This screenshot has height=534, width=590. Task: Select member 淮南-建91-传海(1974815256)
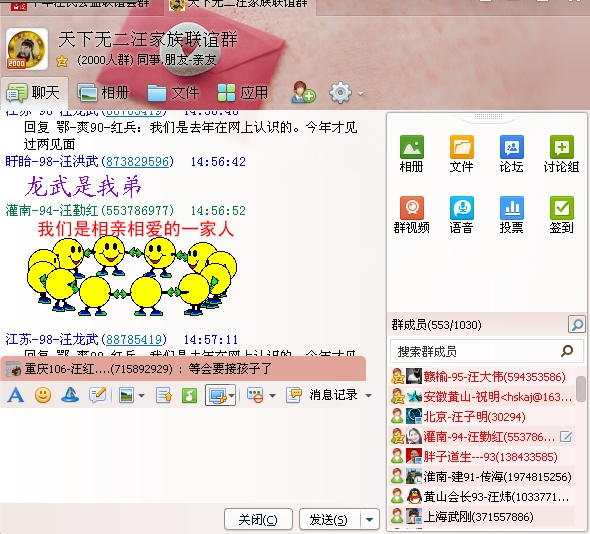point(481,477)
